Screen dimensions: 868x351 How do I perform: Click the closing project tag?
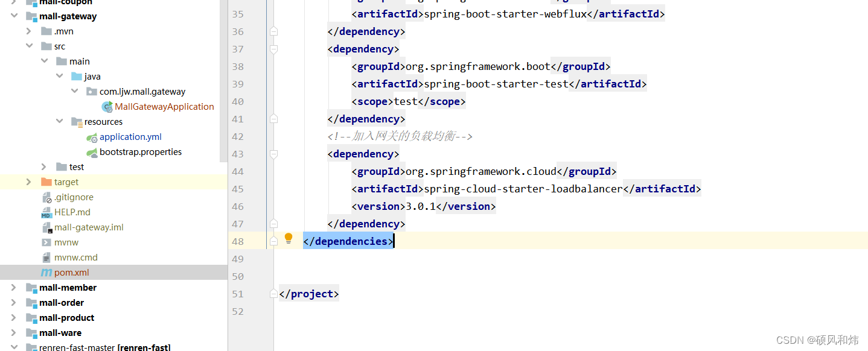309,294
